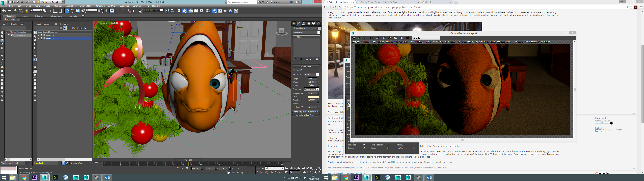This screenshot has height=181, width=644.
Task: Open the Rendering menu
Action: [100, 6]
